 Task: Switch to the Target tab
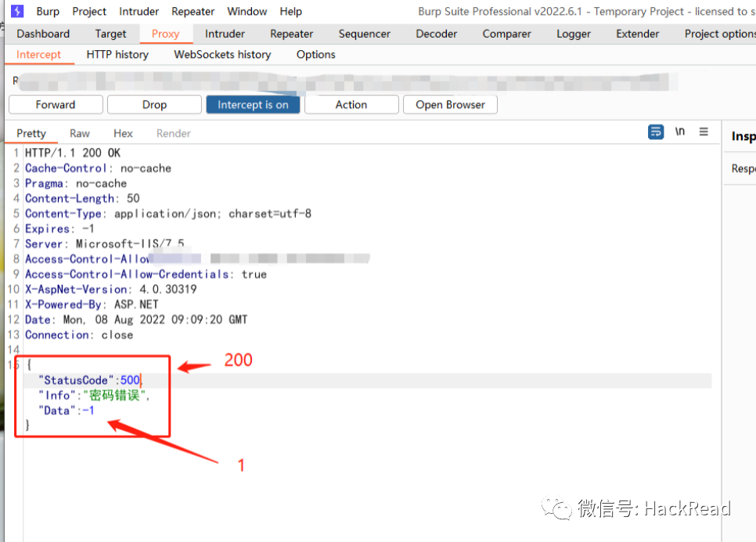[110, 34]
